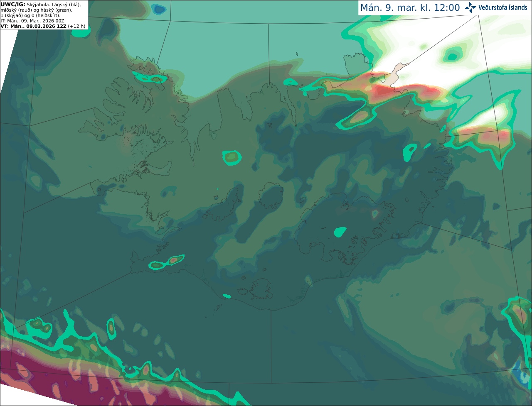
Task: Click the 'Mán. 9. mar. kl. 12:00' date label
Action: click(x=410, y=8)
